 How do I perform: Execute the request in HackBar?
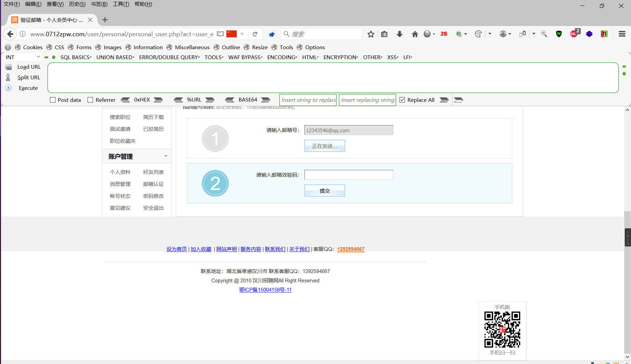(28, 88)
